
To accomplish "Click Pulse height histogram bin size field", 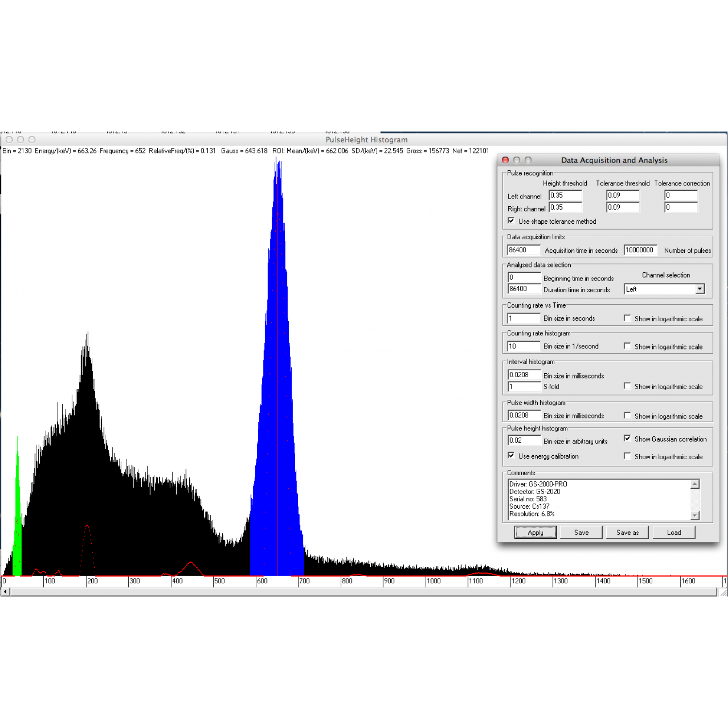I will point(523,440).
